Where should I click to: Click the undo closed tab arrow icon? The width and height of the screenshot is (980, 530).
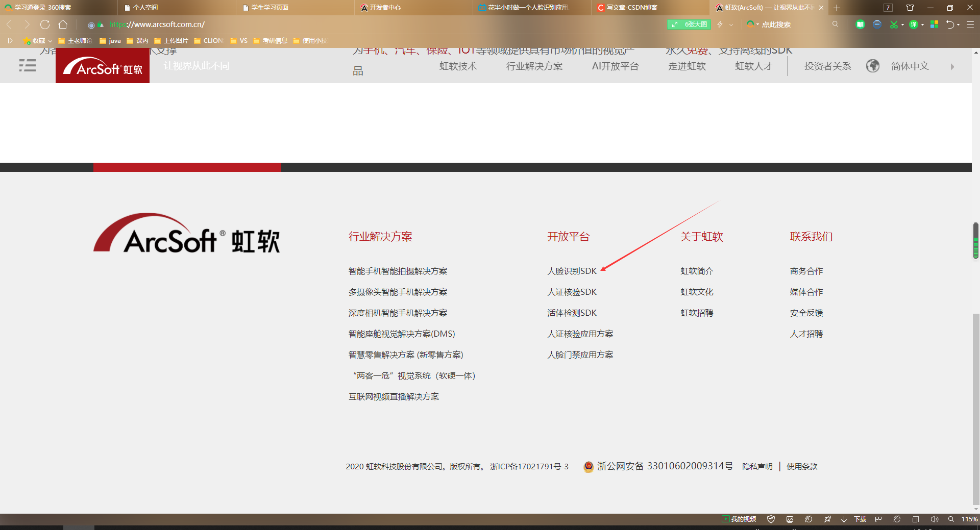click(x=950, y=24)
